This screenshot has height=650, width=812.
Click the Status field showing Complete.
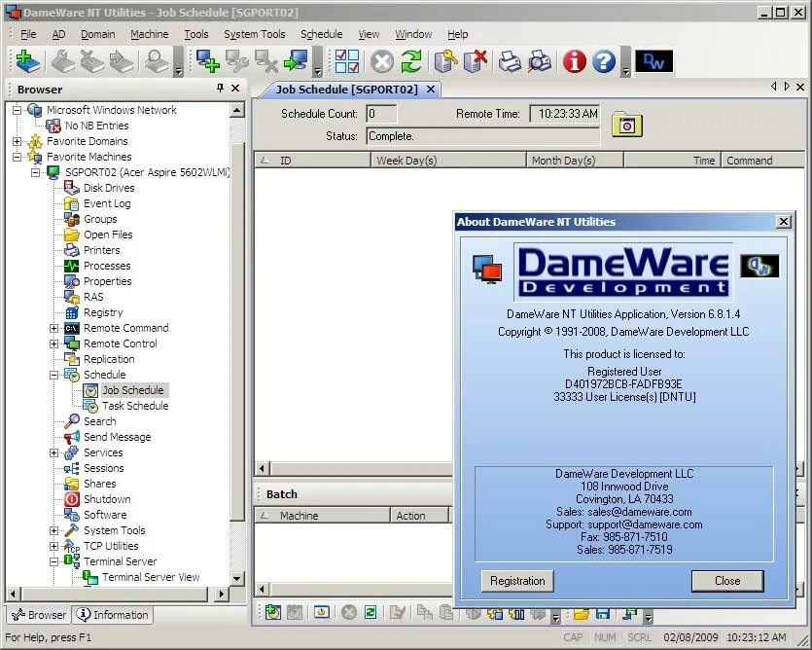482,136
